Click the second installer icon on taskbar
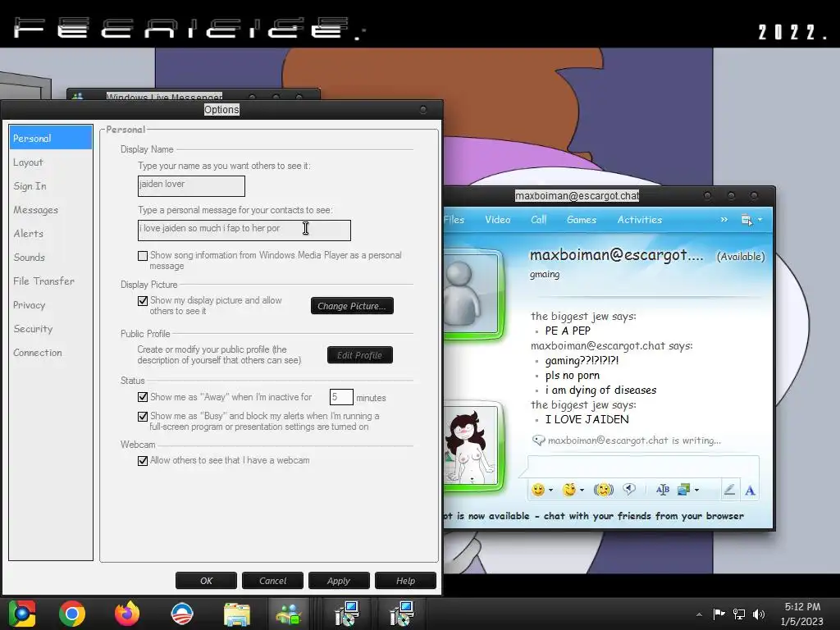840x630 pixels. pos(401,614)
